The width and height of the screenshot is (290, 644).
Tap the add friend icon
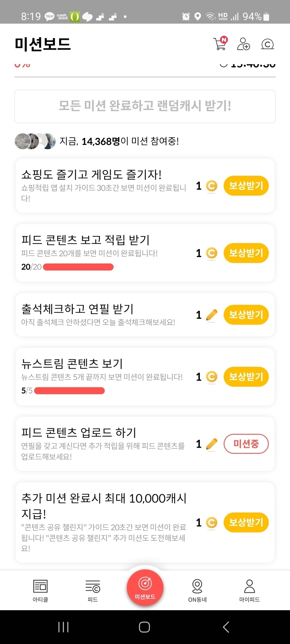tap(243, 44)
